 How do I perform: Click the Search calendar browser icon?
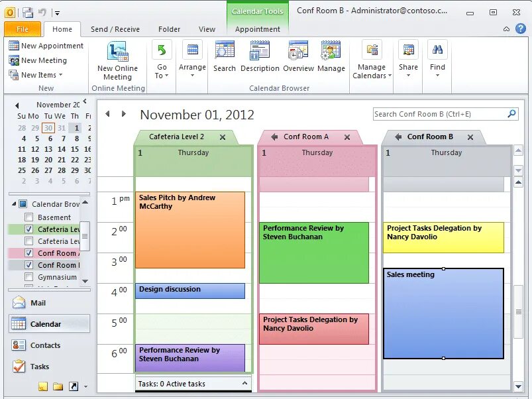[225, 50]
